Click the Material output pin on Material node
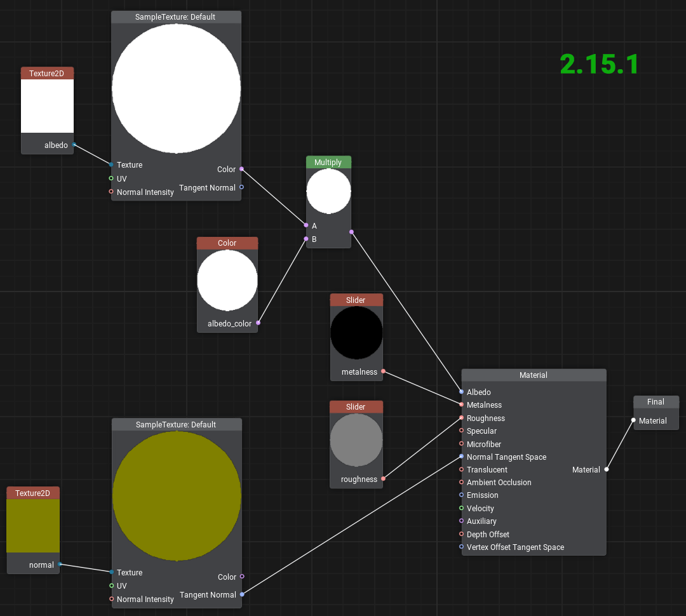Viewport: 686px width, 616px height. click(x=606, y=469)
